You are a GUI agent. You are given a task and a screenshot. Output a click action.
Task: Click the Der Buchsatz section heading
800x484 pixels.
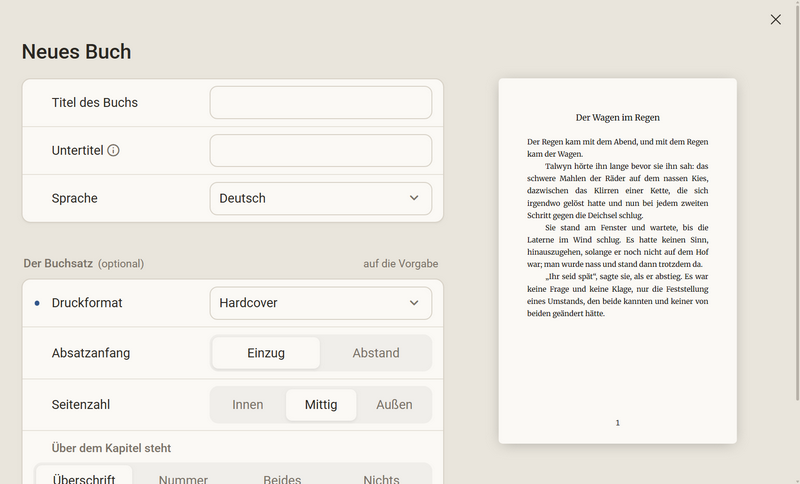click(58, 264)
